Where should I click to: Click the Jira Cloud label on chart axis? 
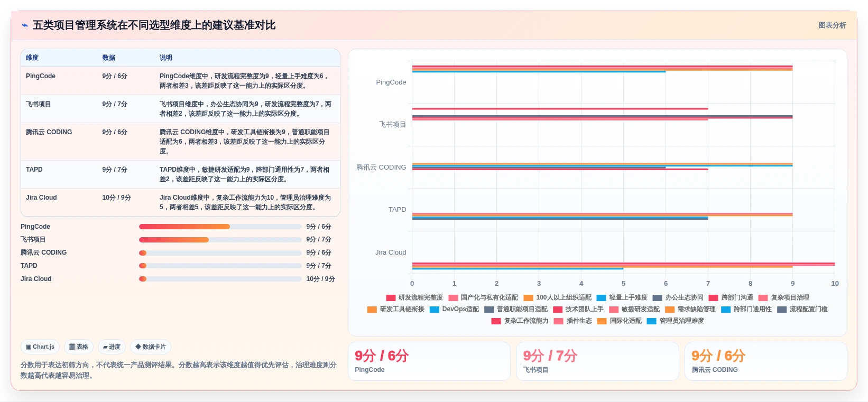pyautogui.click(x=391, y=253)
